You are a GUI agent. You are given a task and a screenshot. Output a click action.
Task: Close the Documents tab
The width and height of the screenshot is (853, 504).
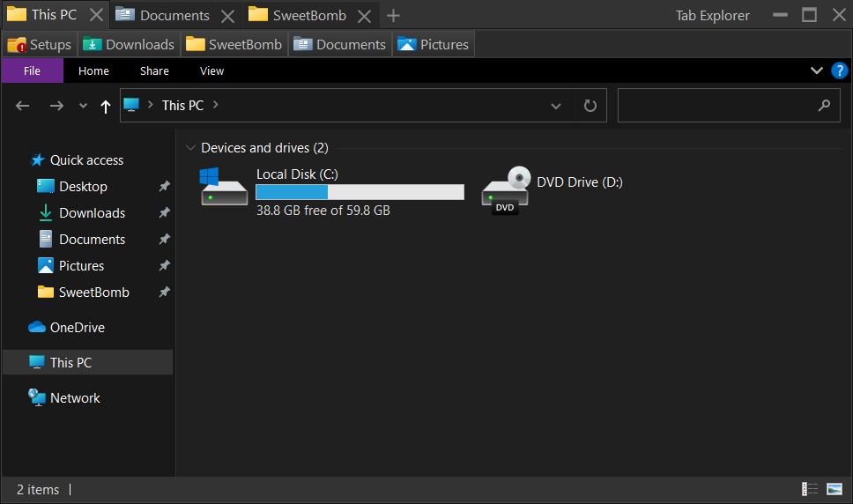pyautogui.click(x=228, y=15)
